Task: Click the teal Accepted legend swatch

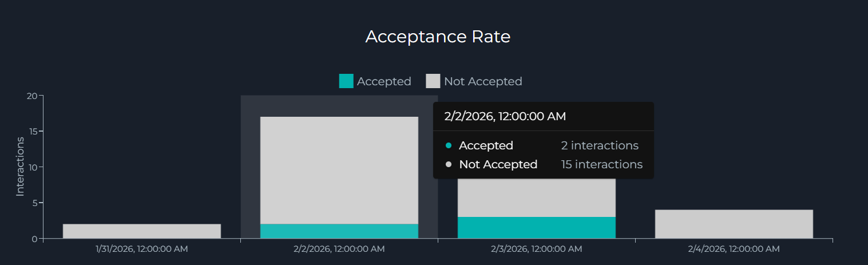Action: tap(346, 81)
